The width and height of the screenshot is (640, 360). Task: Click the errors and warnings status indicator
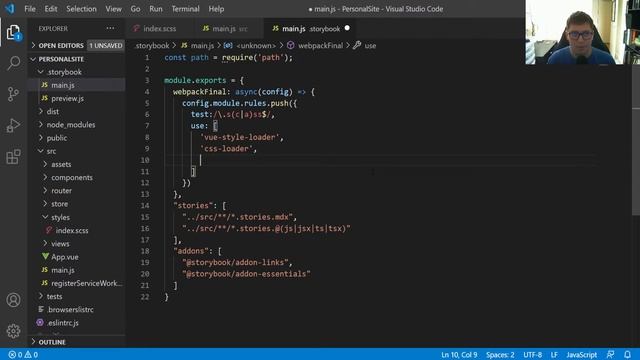[x=23, y=355]
